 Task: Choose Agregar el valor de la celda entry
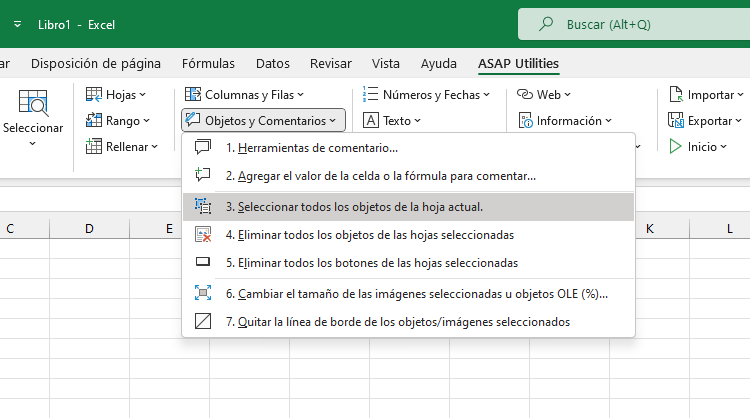(408, 176)
